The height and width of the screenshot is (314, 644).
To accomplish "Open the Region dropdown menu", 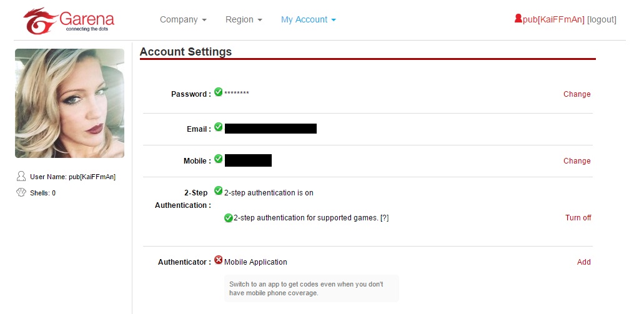I will pyautogui.click(x=244, y=19).
